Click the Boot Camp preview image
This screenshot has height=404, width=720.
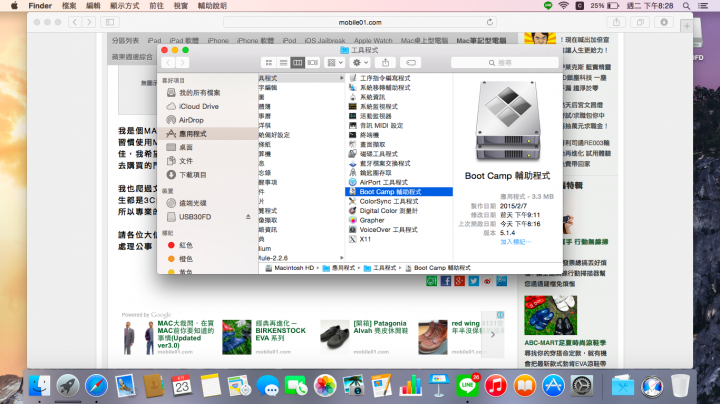[x=507, y=121]
